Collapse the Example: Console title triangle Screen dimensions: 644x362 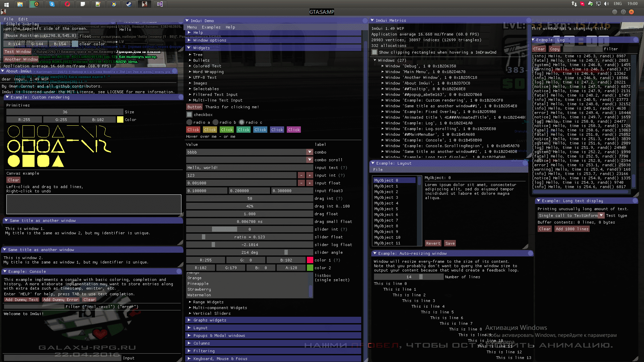point(5,271)
